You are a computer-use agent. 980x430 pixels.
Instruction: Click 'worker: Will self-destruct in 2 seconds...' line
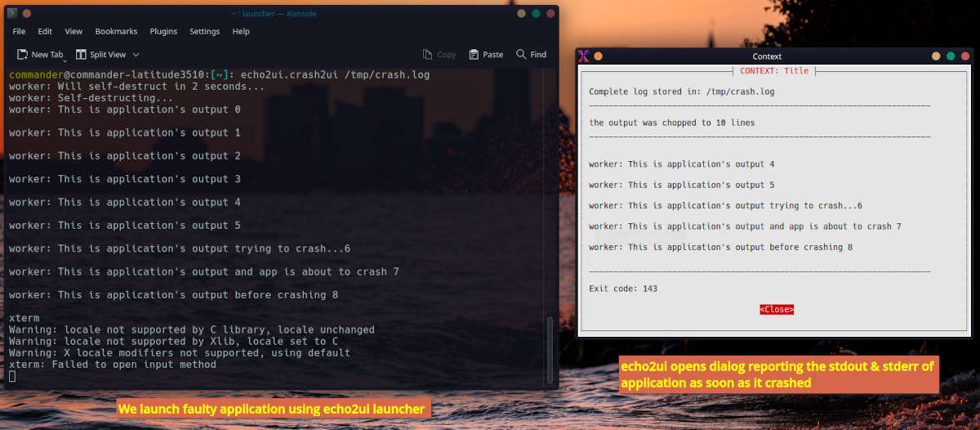click(x=136, y=87)
